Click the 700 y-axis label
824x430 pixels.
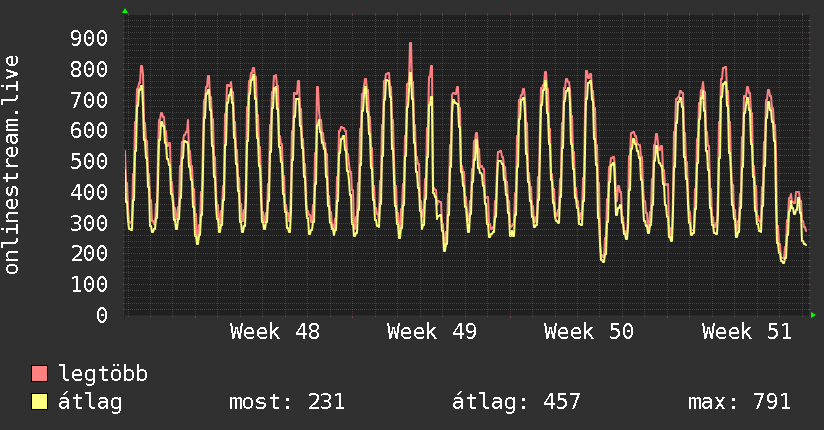(x=89, y=100)
